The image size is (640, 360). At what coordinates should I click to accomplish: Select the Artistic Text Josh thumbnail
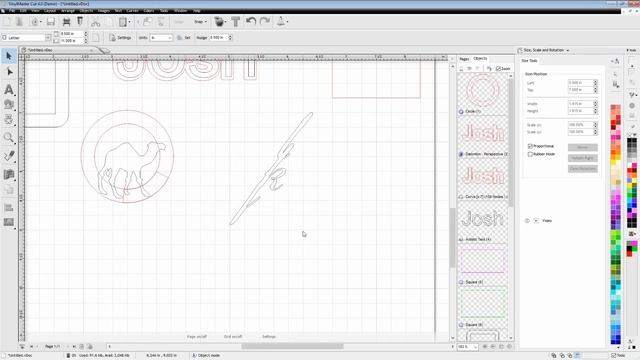(482, 219)
